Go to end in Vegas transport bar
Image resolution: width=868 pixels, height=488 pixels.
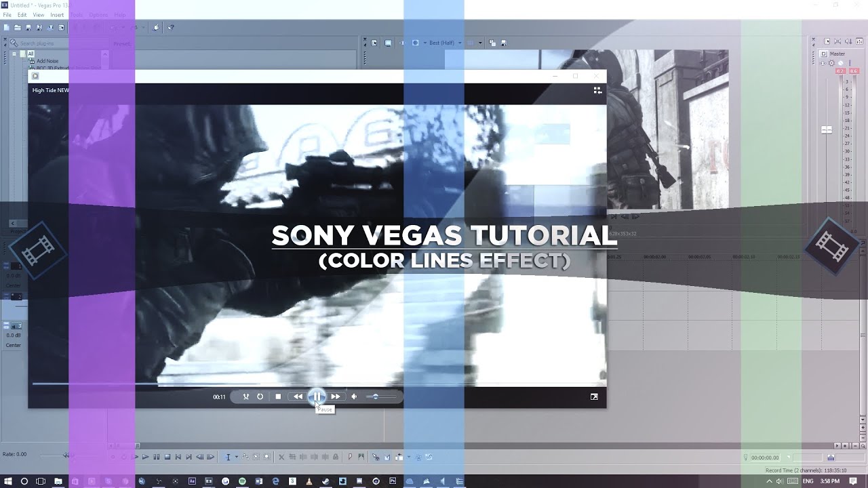tap(189, 457)
